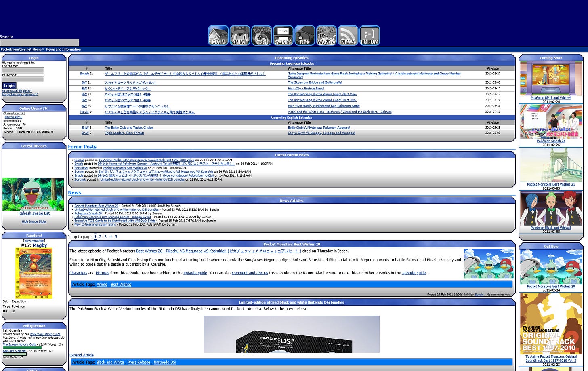Viewport: 588px width, 371px height.
Task: Open the Pocketmonsters.net Home breadcrumb
Action: tap(21, 49)
